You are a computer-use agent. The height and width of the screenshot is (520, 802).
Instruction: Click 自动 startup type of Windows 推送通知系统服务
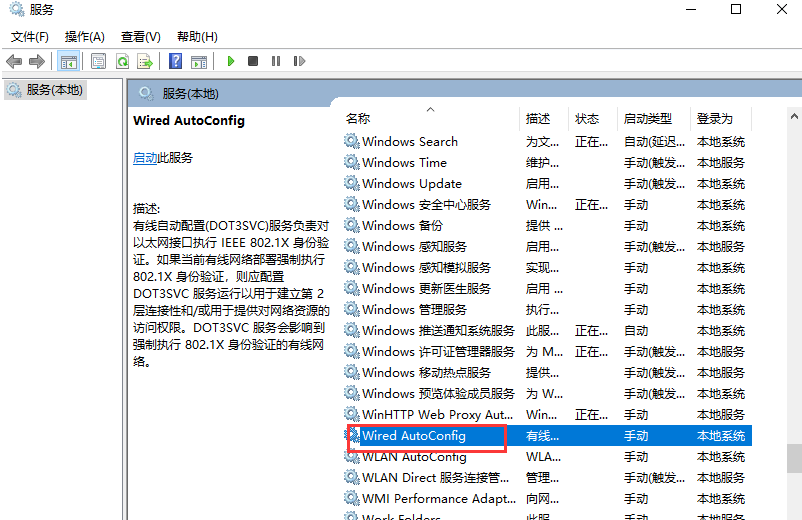(x=636, y=330)
